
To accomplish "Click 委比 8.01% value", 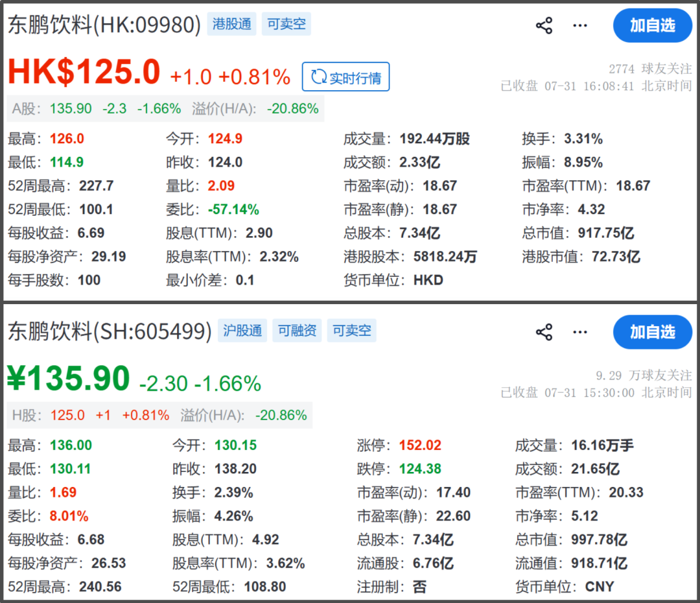I will (x=69, y=516).
